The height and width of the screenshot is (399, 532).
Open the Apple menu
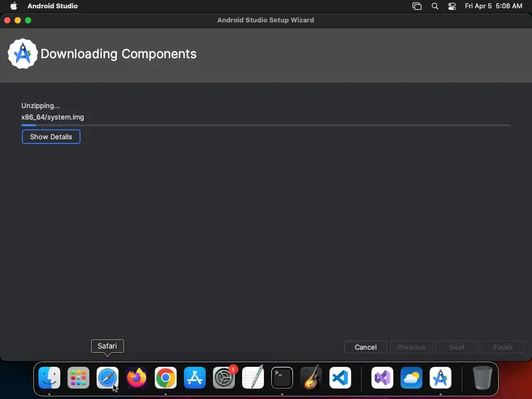point(14,6)
